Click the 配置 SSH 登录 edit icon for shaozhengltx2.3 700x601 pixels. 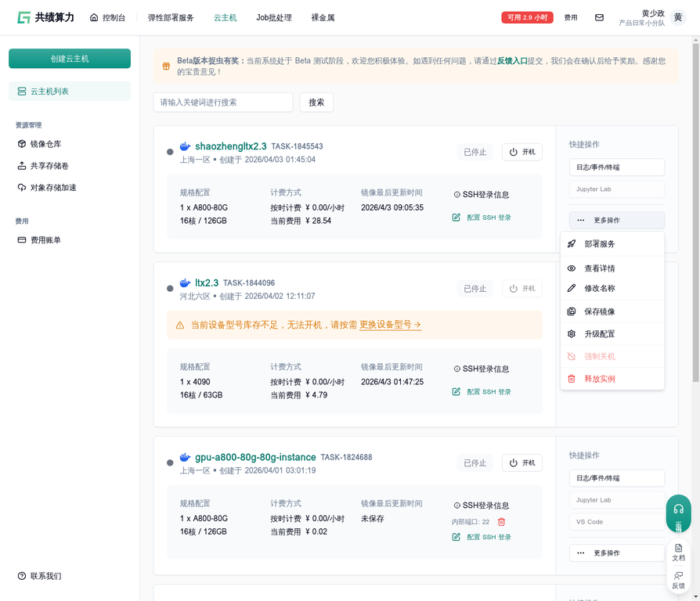(x=456, y=218)
